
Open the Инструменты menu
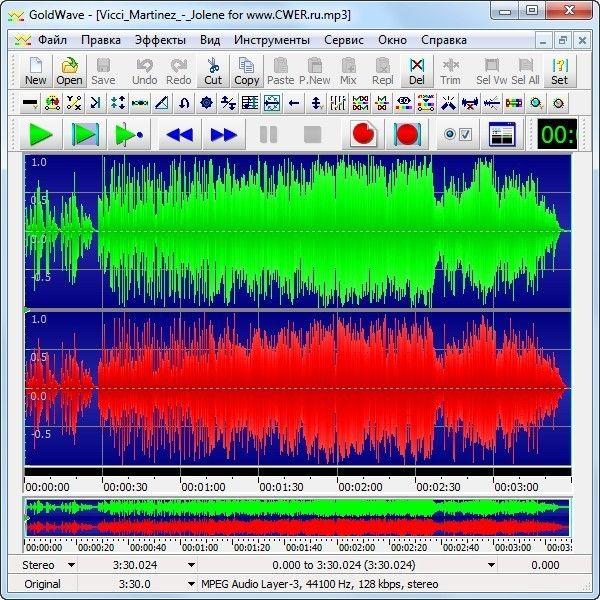click(272, 41)
